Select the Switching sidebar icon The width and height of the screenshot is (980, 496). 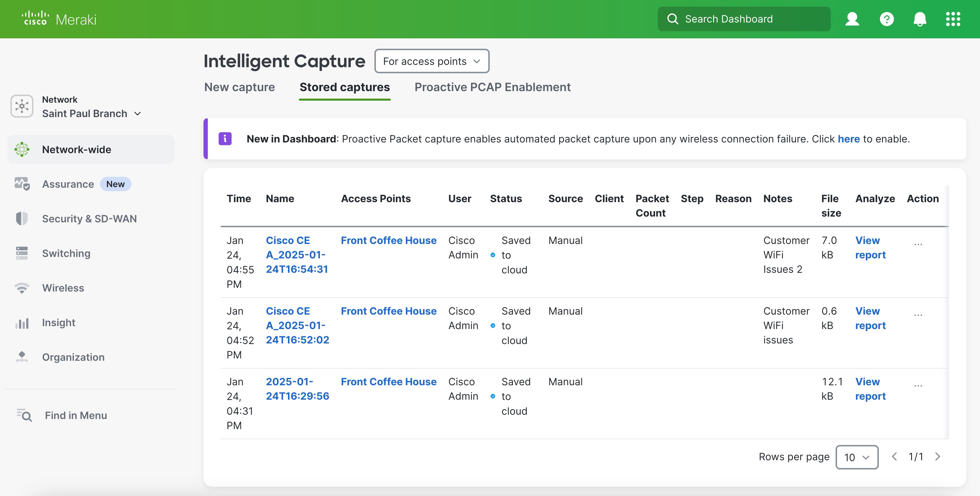pos(22,253)
